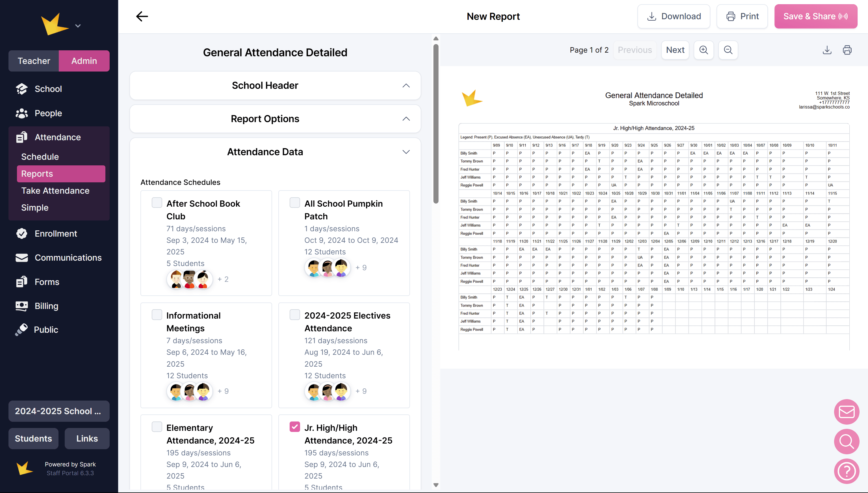Screen dimensions: 868x493
Task: Zoom out of the report preview
Action: coord(728,50)
